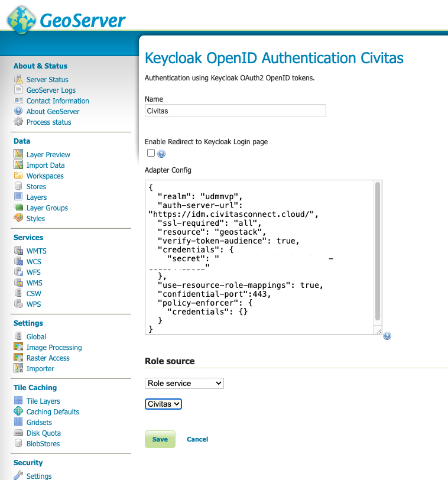Click the Image Processing icon

[18, 347]
